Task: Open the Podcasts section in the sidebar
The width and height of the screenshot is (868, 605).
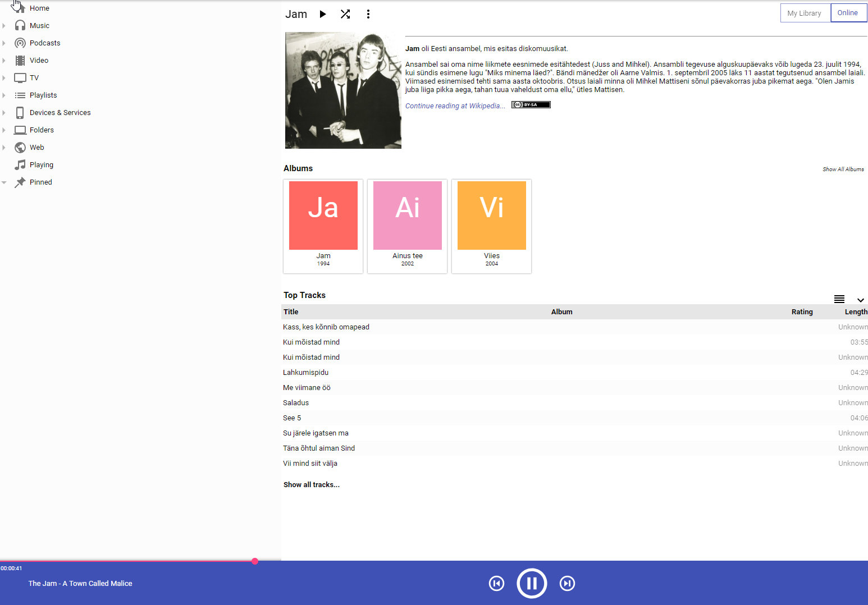Action: pyautogui.click(x=45, y=43)
